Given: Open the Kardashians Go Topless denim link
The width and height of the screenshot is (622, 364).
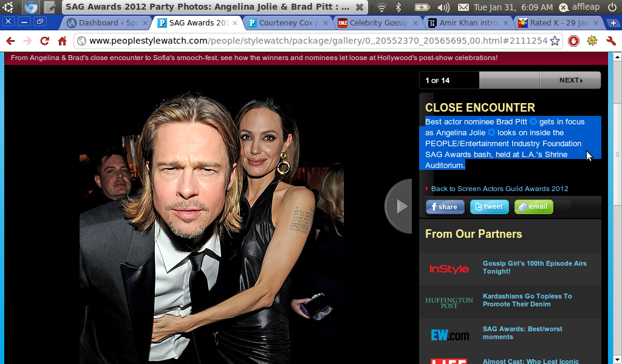Looking at the screenshot, I should [x=527, y=300].
